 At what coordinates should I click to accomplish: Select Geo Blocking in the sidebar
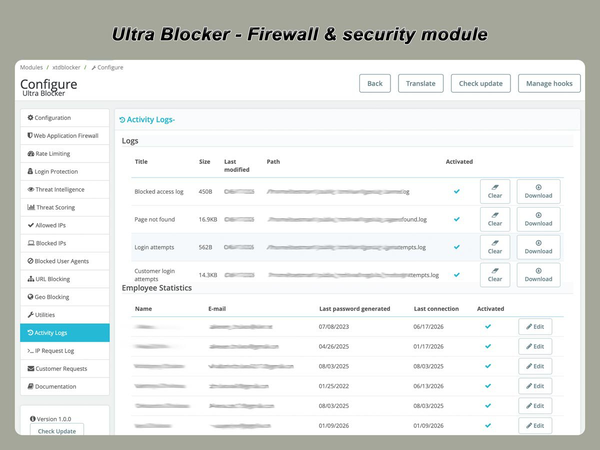(x=65, y=297)
